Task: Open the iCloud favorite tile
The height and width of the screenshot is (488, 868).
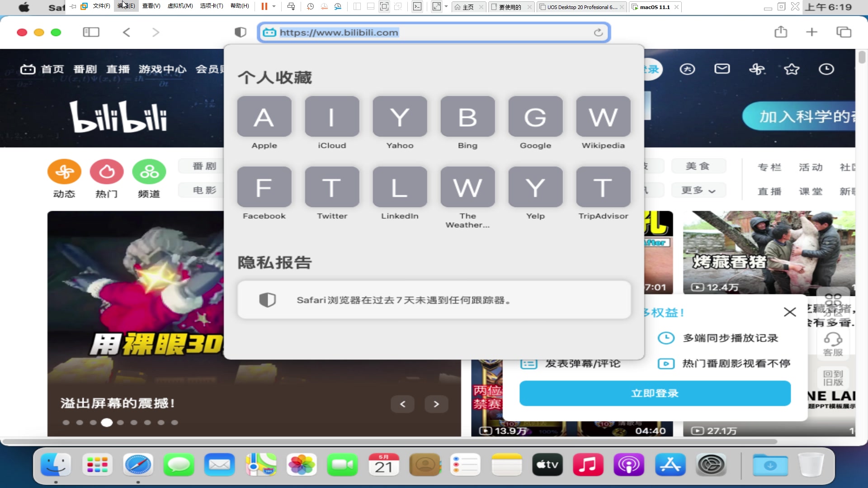Action: click(x=332, y=117)
